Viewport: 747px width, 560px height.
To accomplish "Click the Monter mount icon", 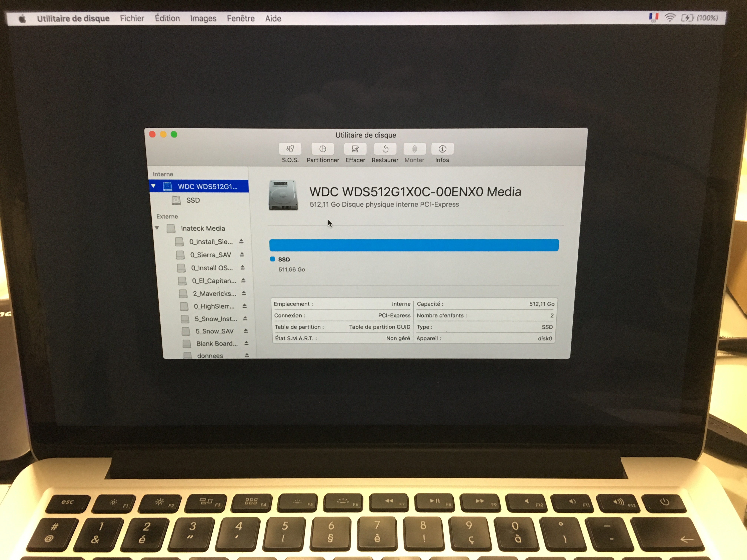I will [414, 149].
